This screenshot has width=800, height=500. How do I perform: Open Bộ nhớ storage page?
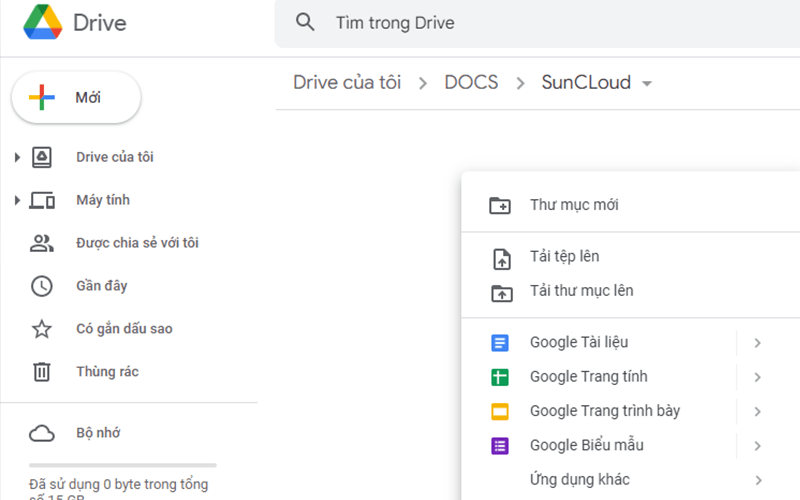pos(98,433)
